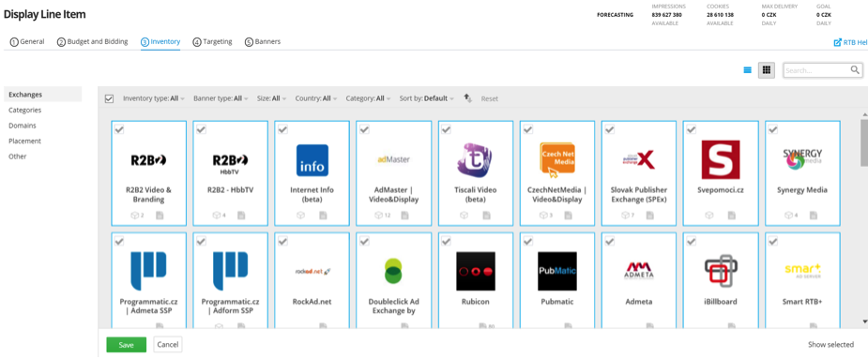Click adMaster logo

393,159
